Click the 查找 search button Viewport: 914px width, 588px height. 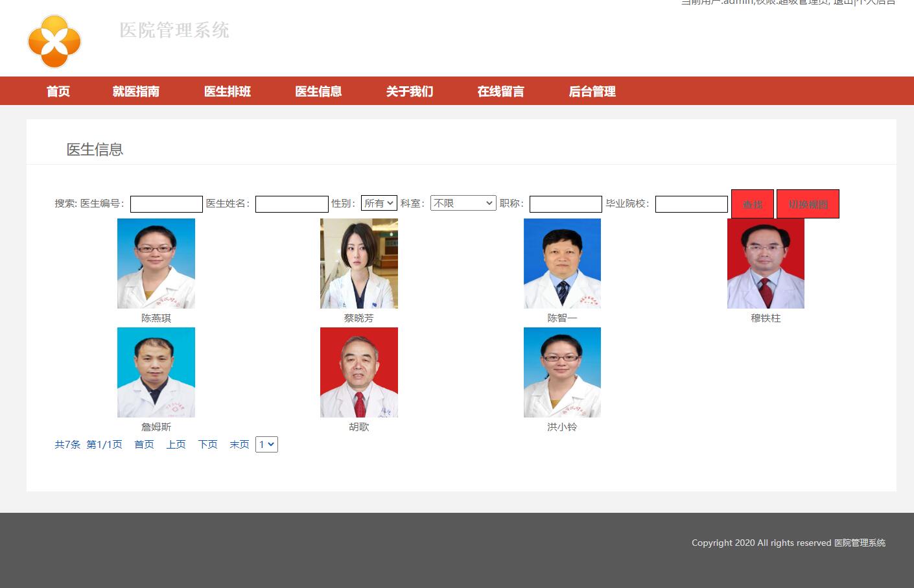click(752, 204)
